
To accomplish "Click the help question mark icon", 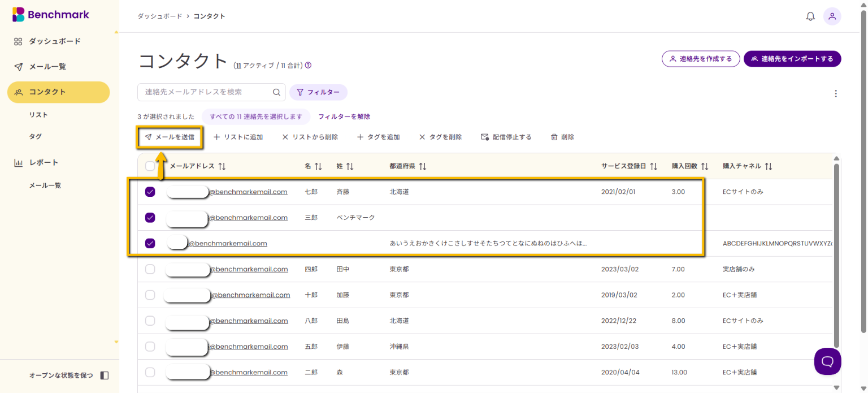I will [x=308, y=65].
